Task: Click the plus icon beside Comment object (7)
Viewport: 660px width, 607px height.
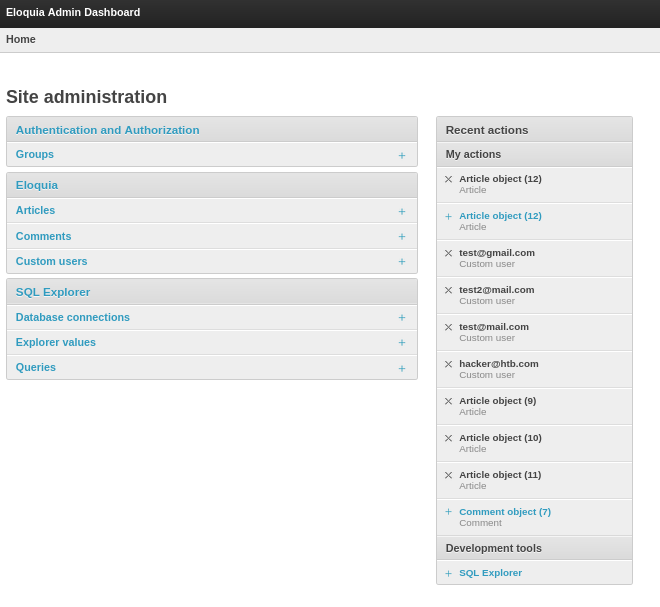Action: [448, 511]
